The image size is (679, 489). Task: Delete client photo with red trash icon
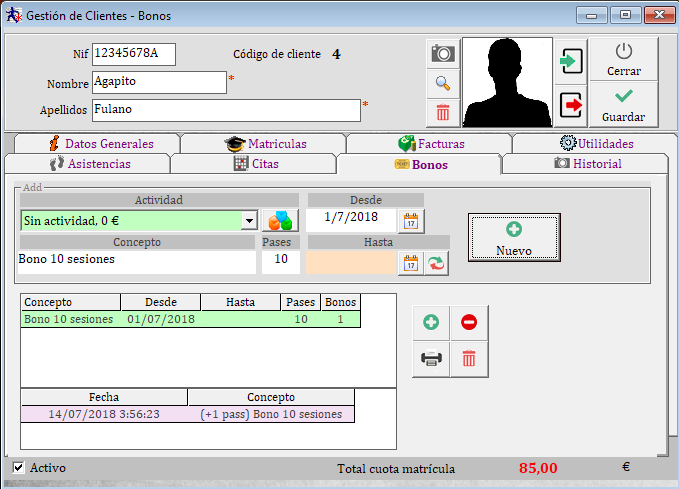[x=443, y=113]
